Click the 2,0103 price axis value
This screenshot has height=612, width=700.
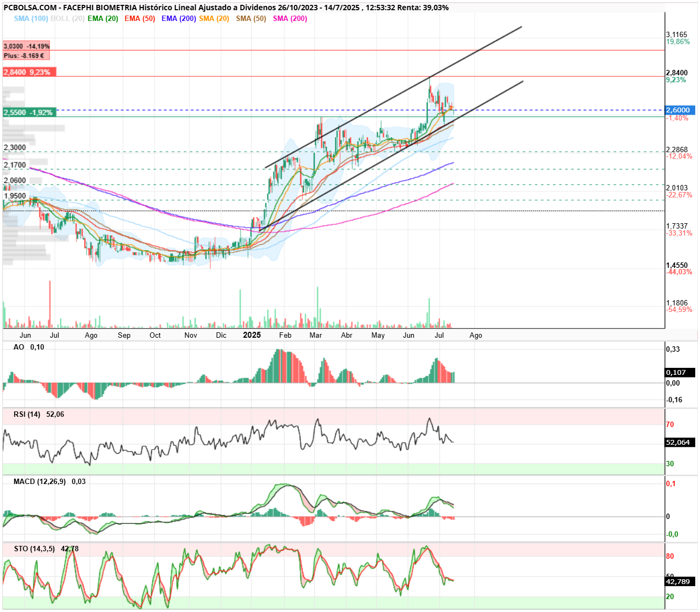(x=677, y=188)
